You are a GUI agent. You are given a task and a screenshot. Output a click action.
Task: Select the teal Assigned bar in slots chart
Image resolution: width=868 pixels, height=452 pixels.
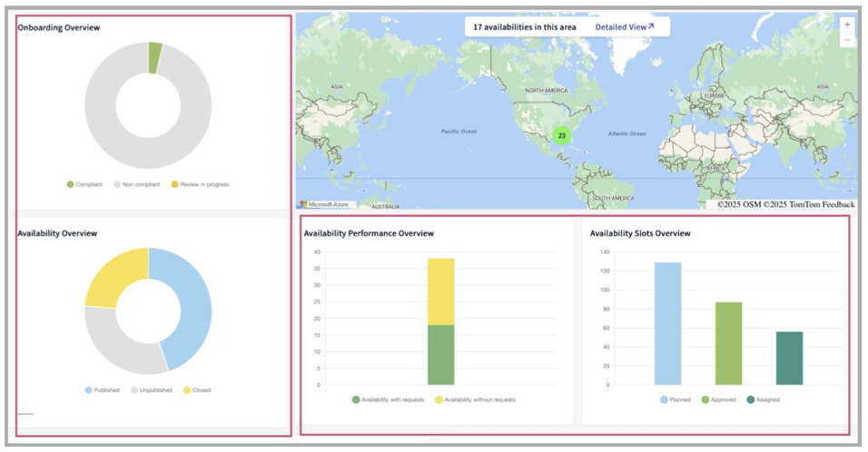click(789, 358)
